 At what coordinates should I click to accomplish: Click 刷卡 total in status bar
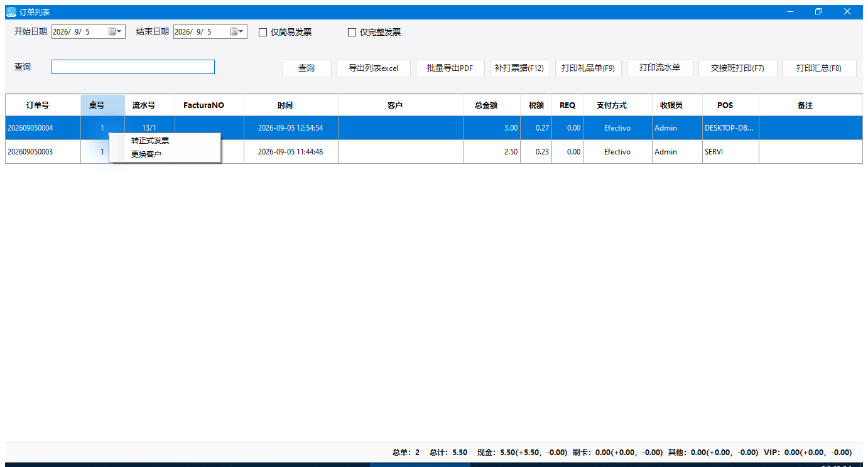[x=617, y=452]
